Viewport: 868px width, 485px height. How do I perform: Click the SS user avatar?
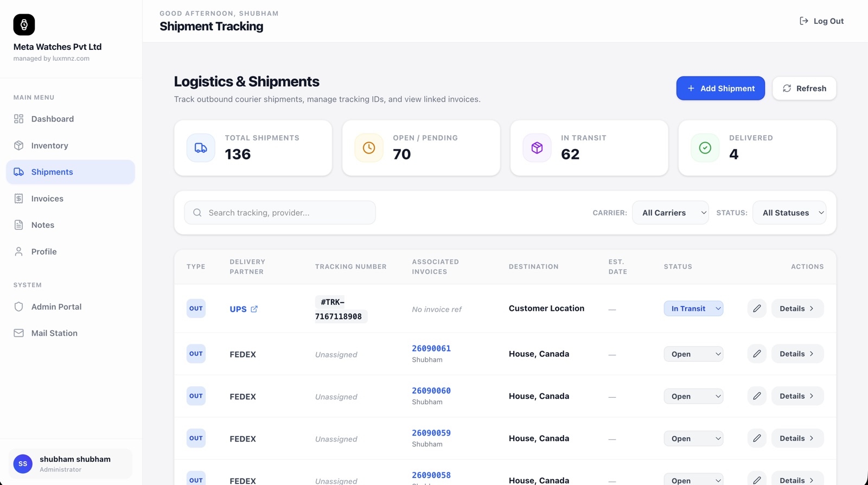click(x=23, y=464)
